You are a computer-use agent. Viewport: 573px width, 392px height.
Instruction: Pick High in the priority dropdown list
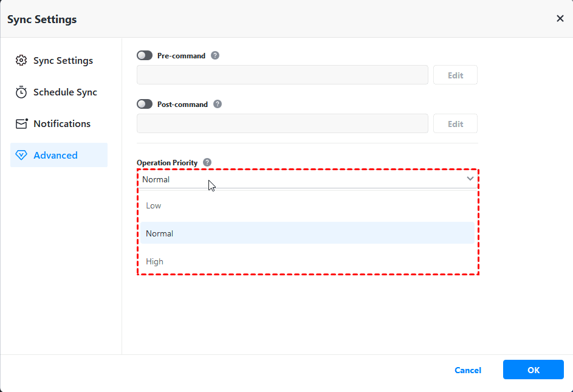pyautogui.click(x=155, y=261)
